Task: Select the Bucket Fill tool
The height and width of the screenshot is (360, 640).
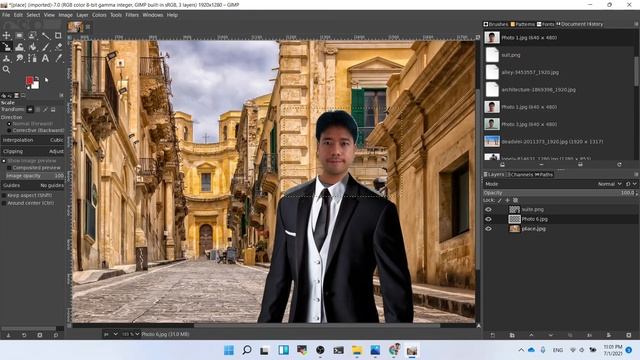Action: click(32, 47)
